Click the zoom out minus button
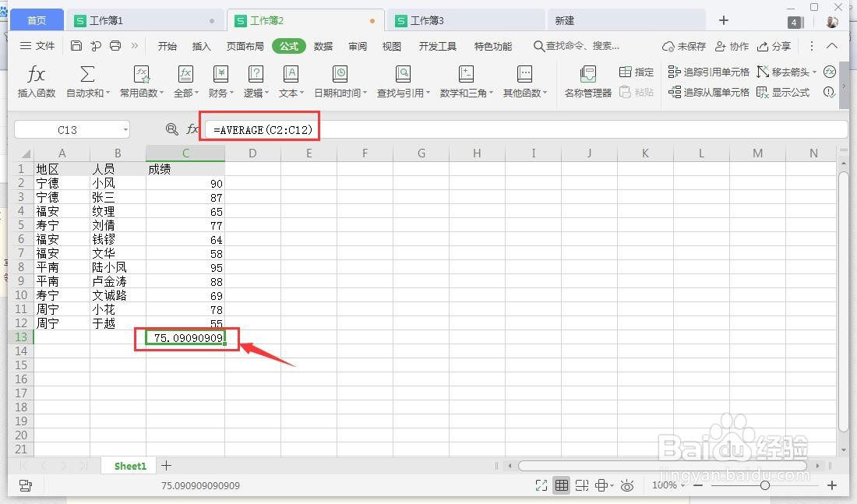The image size is (857, 504). (x=698, y=485)
